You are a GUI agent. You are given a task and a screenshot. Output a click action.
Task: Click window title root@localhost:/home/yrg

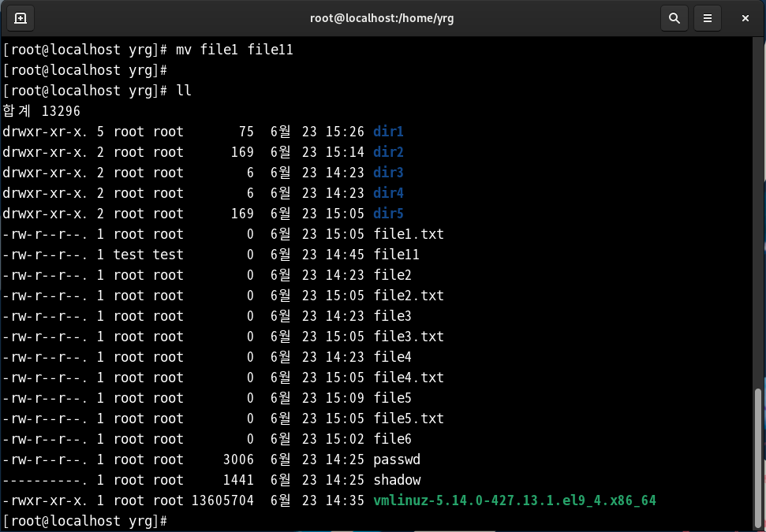tap(382, 18)
